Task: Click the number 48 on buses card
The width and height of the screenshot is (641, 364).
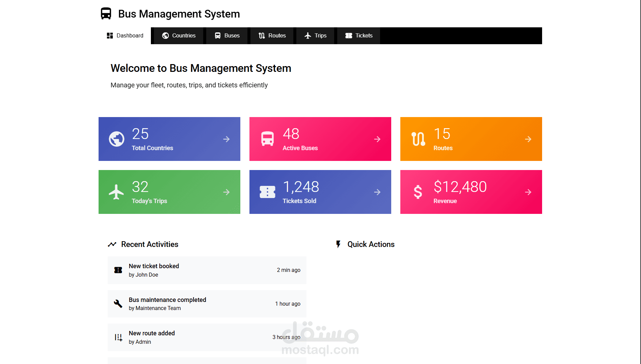Action: click(291, 134)
